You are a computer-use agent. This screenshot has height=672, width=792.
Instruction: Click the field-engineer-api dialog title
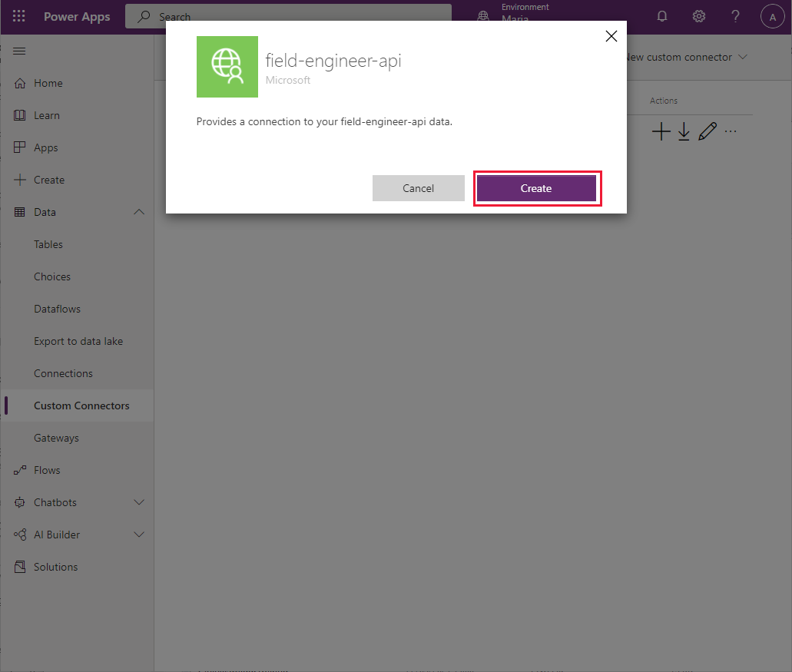click(333, 61)
